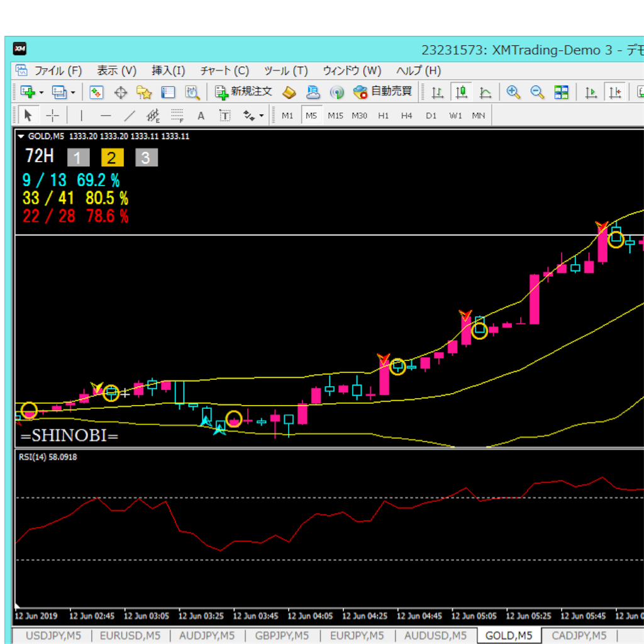Switch to M30 timeframe
Image resolution: width=644 pixels, height=644 pixels.
point(359,116)
